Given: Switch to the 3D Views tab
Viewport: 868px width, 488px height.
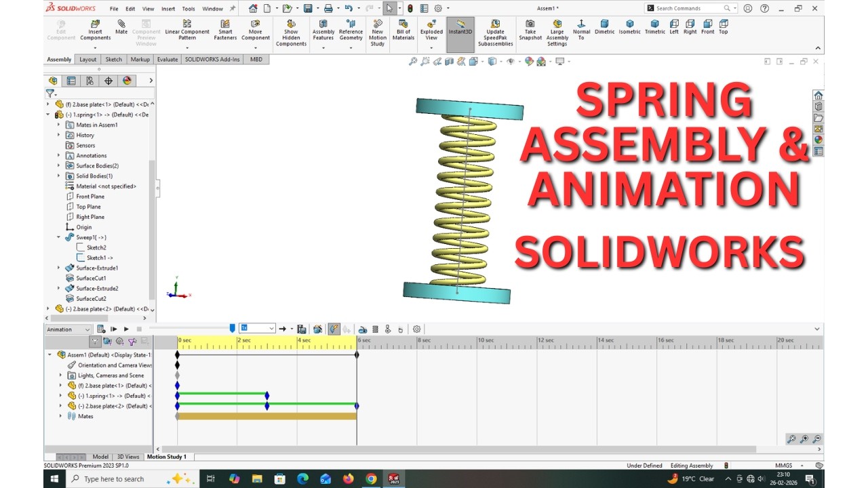Looking at the screenshot, I should click(x=128, y=457).
